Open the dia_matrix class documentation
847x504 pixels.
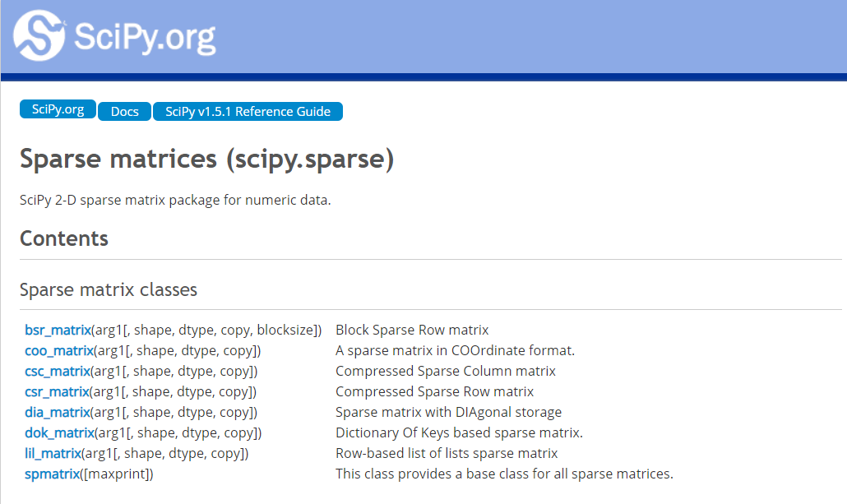[57, 412]
